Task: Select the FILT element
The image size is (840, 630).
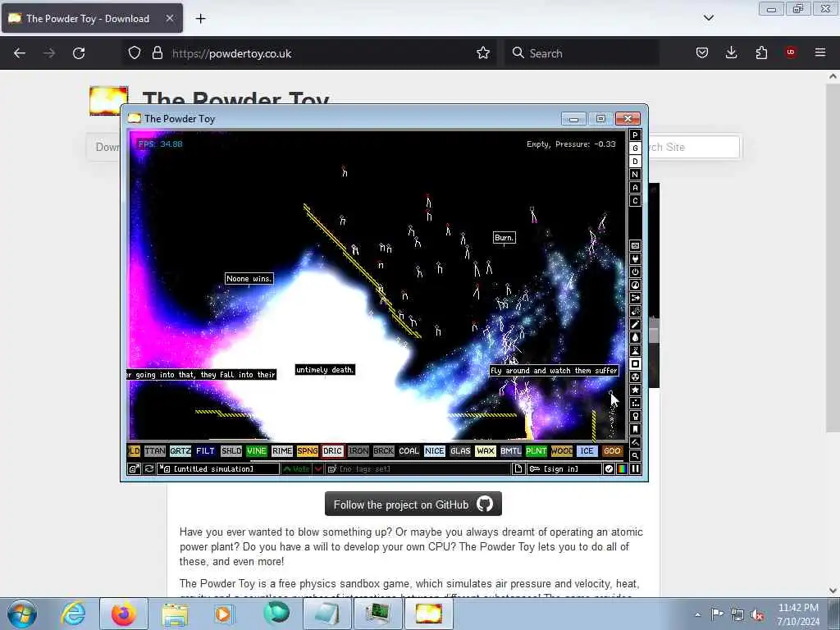Action: tap(205, 451)
